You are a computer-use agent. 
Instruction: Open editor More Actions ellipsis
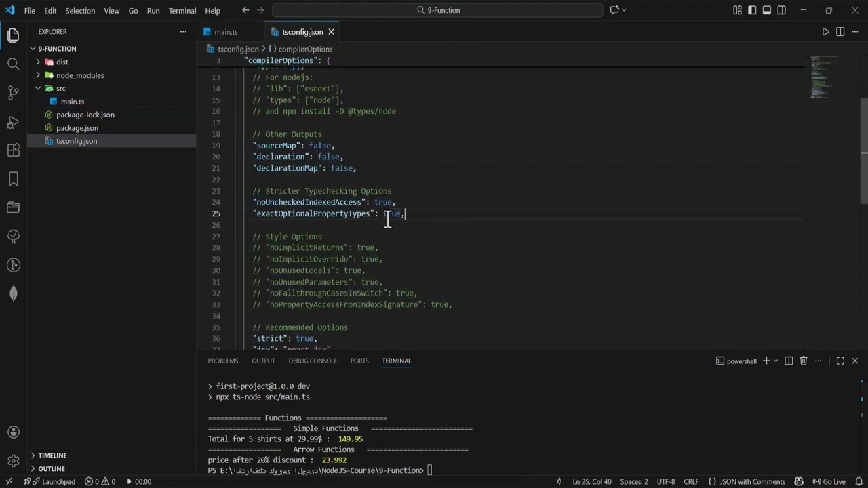pos(855,32)
